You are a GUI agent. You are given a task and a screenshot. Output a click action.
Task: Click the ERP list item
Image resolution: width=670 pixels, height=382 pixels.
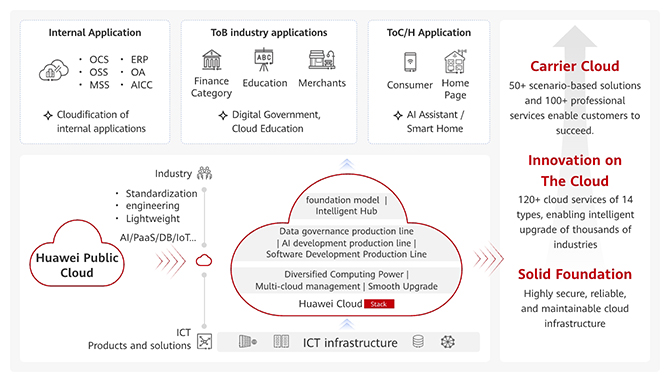click(x=139, y=59)
